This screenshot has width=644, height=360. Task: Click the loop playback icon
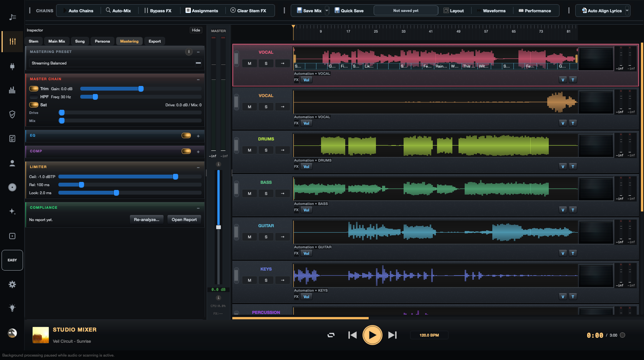coord(331,335)
